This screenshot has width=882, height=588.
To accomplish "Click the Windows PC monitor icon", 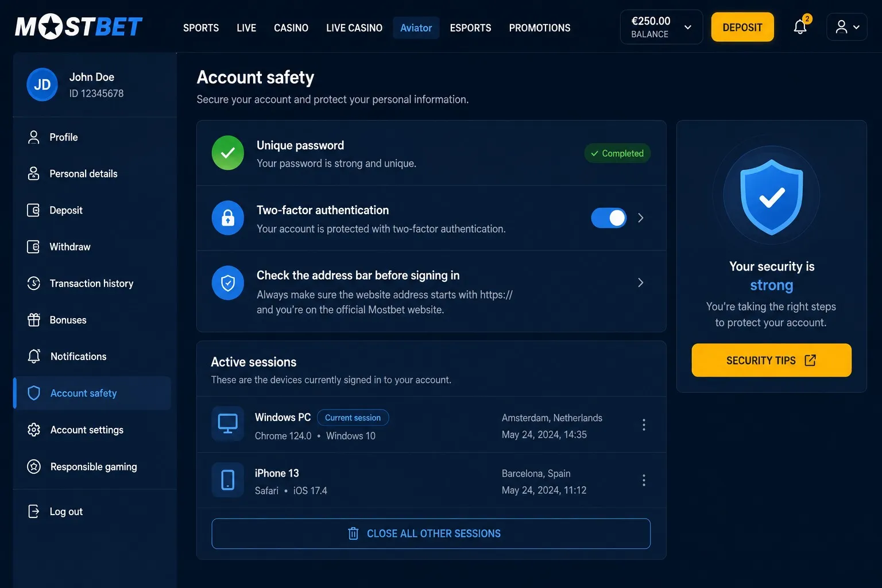I will (x=228, y=424).
